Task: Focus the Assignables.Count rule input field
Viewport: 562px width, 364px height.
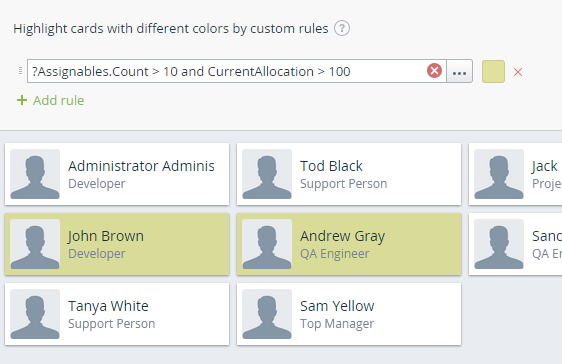Action: coord(227,71)
